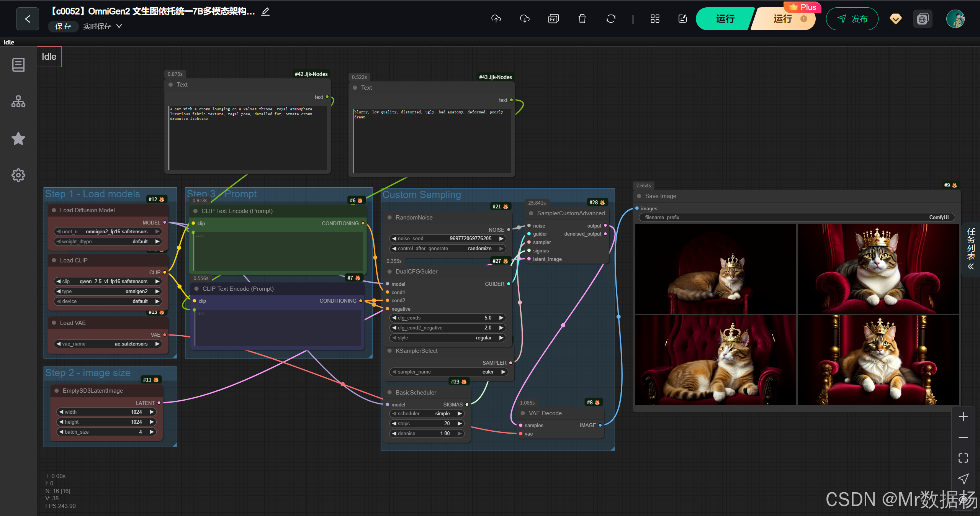Click the top-right crowned cat thumbnail
Image resolution: width=980 pixels, height=516 pixels.
pyautogui.click(x=878, y=269)
